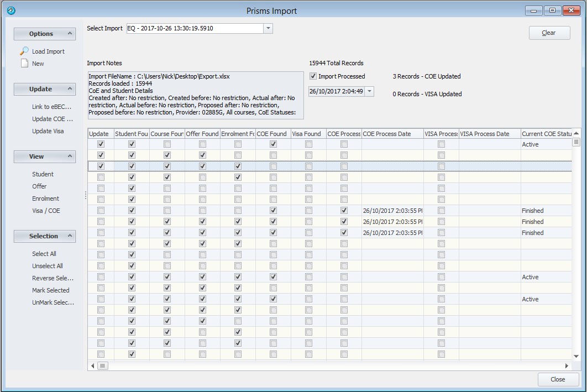This screenshot has width=587, height=392.
Task: Collapse the Selection panel section
Action: (70, 236)
